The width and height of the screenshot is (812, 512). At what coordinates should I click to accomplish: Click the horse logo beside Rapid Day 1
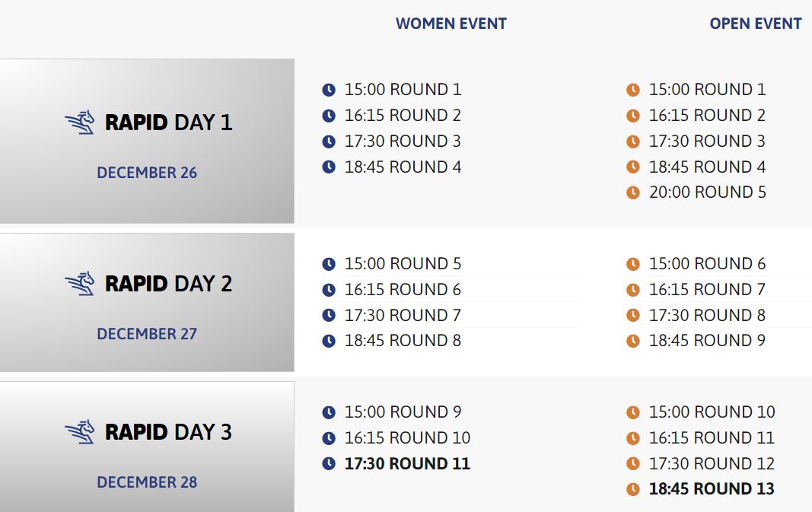tap(80, 122)
